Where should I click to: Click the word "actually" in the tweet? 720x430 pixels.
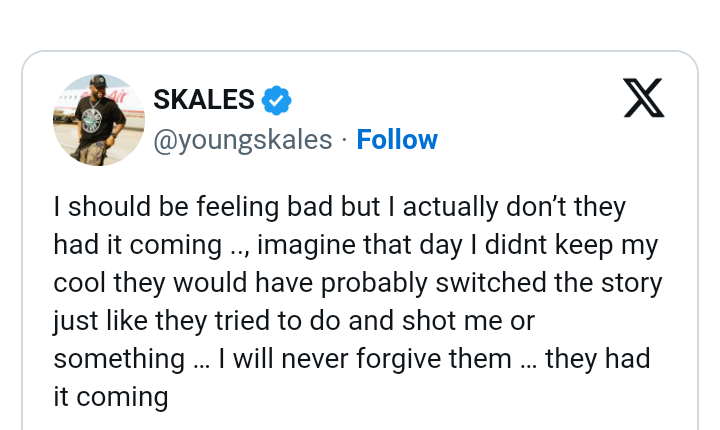(449, 207)
